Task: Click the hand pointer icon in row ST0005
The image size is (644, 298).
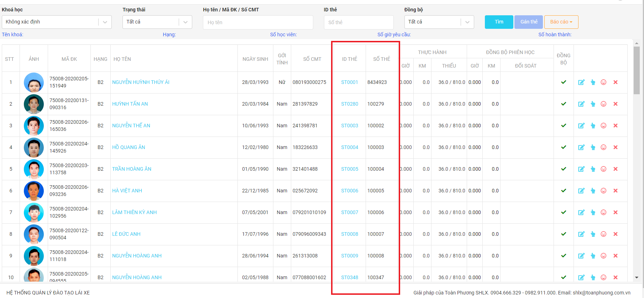Action: 593,169
